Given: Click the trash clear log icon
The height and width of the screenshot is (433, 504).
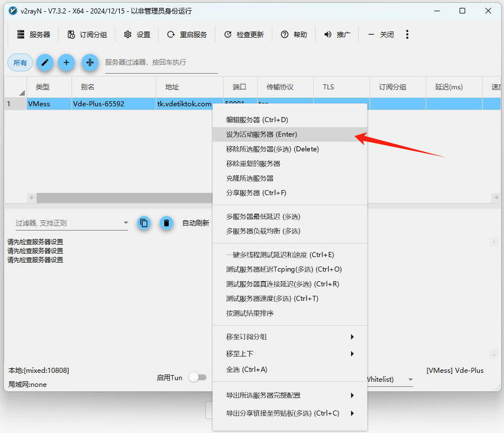Looking at the screenshot, I should 166,223.
